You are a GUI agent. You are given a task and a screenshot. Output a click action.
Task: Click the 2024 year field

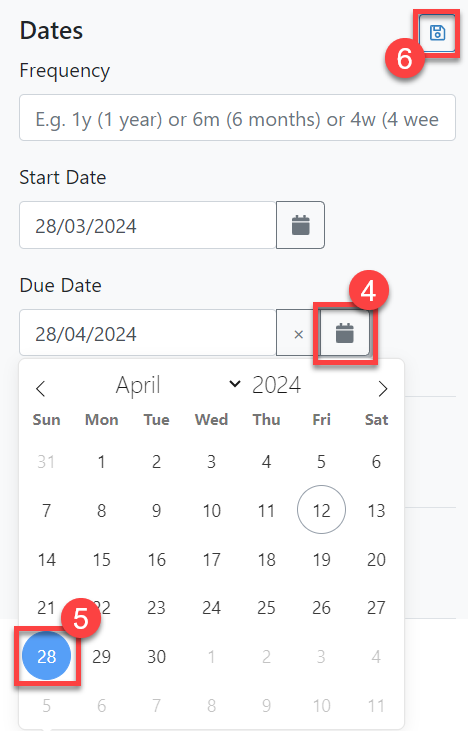click(x=276, y=385)
